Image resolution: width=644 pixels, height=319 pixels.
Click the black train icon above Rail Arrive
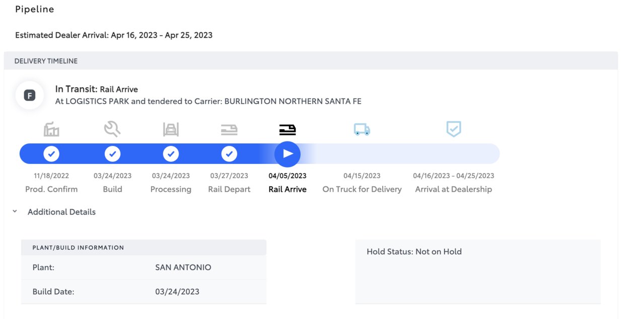[288, 130]
